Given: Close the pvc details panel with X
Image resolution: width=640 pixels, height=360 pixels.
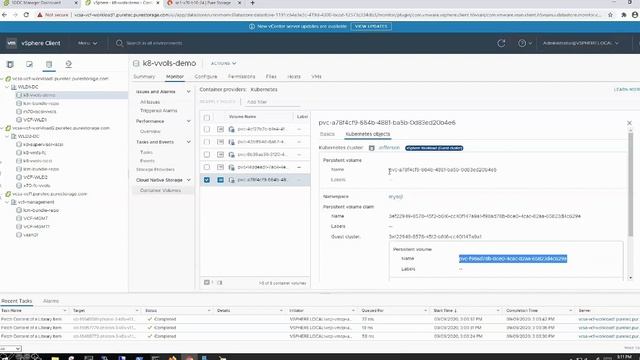Looking at the screenshot, I should pos(629,123).
